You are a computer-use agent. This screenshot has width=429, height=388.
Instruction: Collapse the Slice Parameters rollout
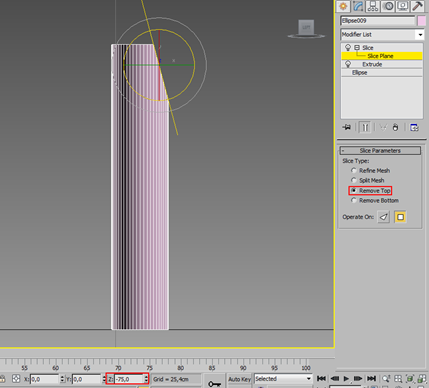click(x=380, y=151)
